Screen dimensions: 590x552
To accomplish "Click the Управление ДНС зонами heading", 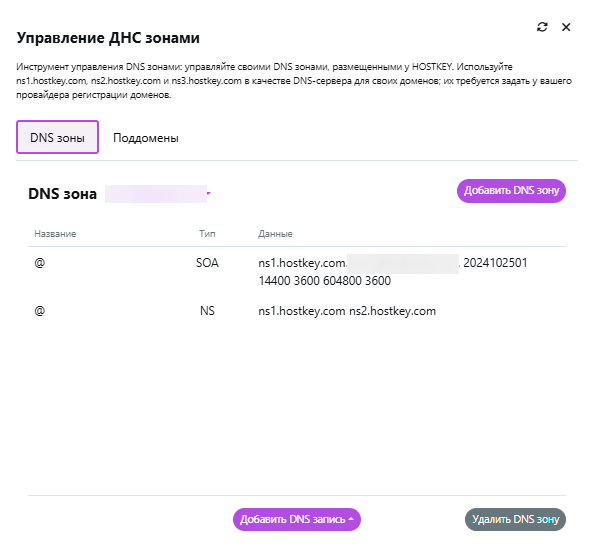I will point(108,38).
